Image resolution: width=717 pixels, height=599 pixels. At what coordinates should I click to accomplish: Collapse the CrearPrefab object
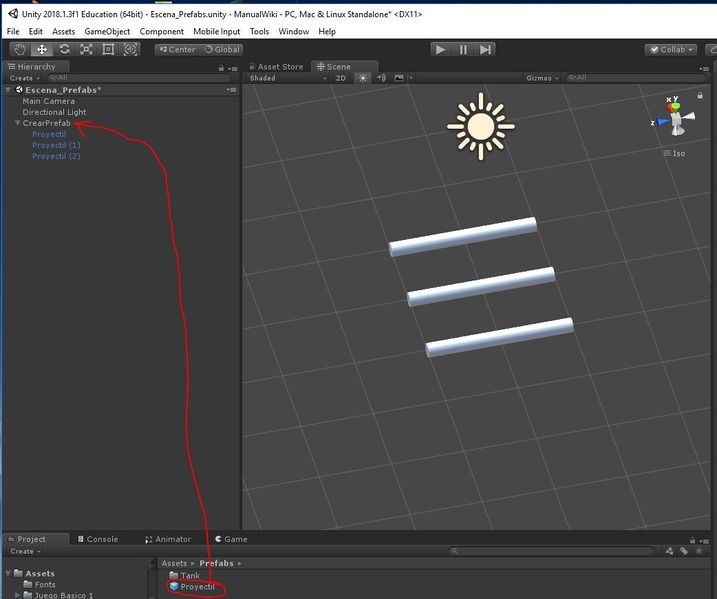point(17,123)
